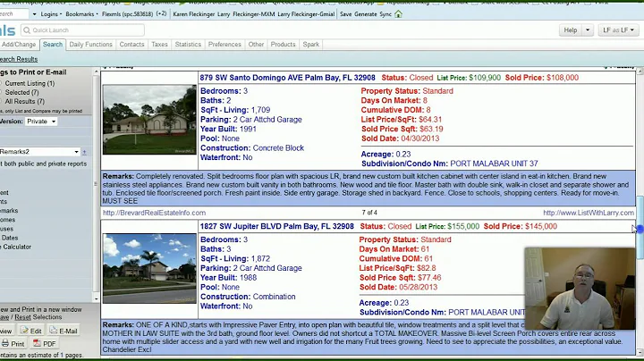Select the Current Listing (1) option
This screenshot has height=361, width=644.
(x=28, y=83)
